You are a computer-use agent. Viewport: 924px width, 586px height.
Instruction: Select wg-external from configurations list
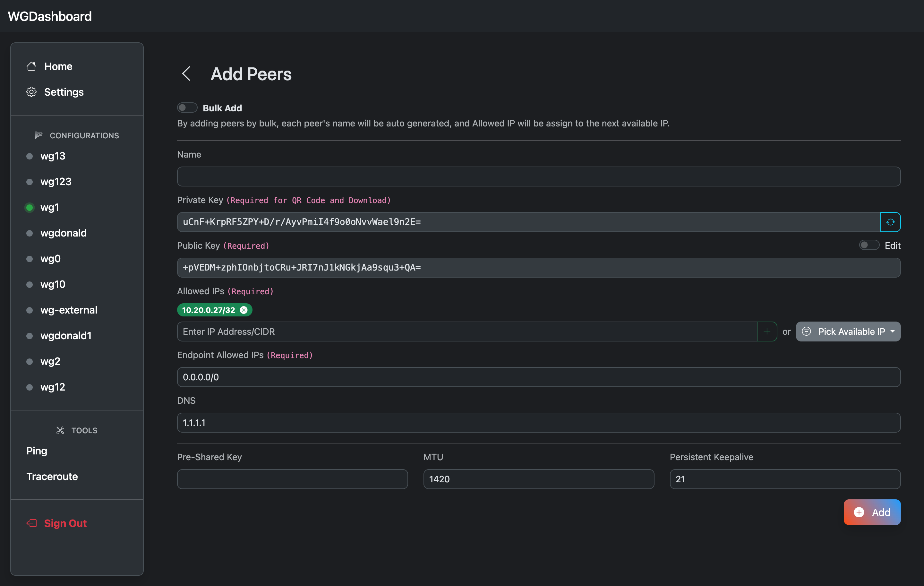pos(69,309)
